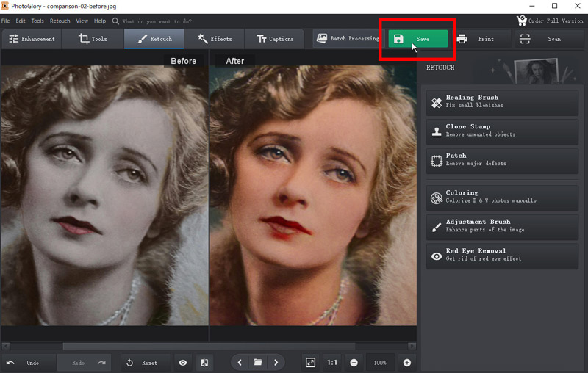Click the zoom in plus button

(x=406, y=363)
